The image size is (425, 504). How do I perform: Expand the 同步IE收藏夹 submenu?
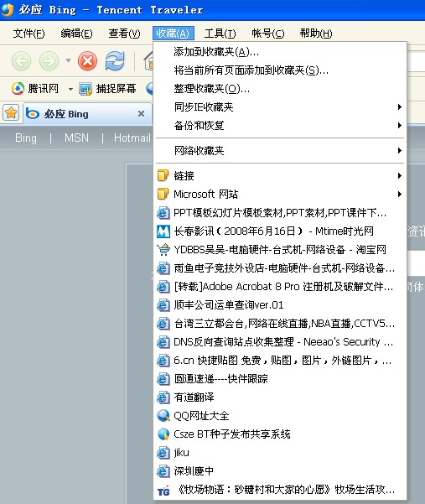click(279, 107)
